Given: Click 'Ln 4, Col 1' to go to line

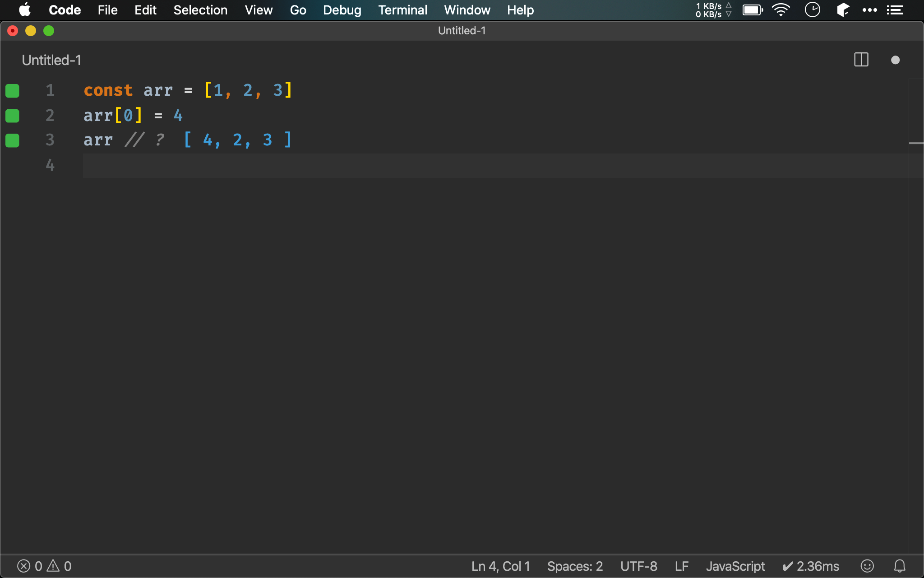Looking at the screenshot, I should (500, 566).
